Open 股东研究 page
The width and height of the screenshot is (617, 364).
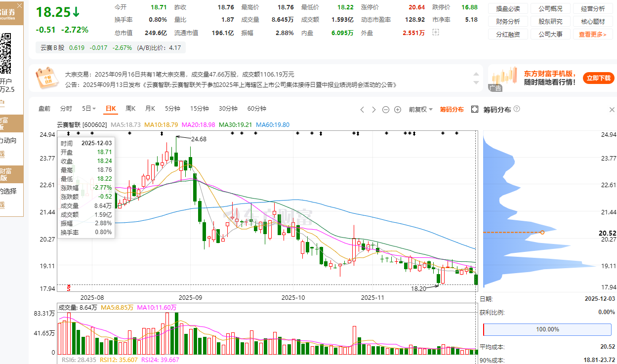point(550,22)
